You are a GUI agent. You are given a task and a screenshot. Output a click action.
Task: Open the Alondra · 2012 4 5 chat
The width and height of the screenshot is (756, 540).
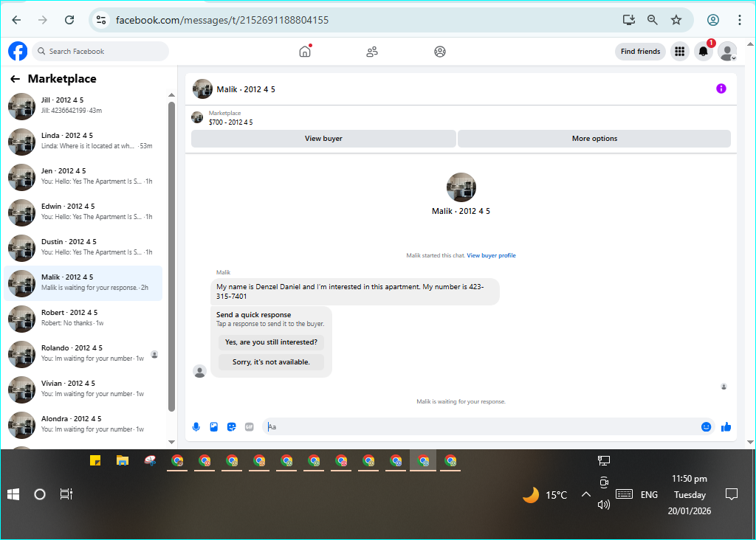83,424
